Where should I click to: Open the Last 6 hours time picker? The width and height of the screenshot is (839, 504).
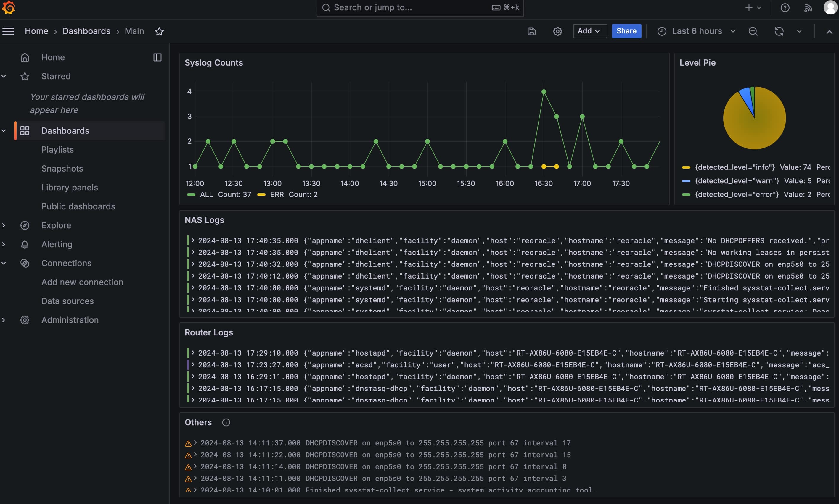[x=696, y=31]
